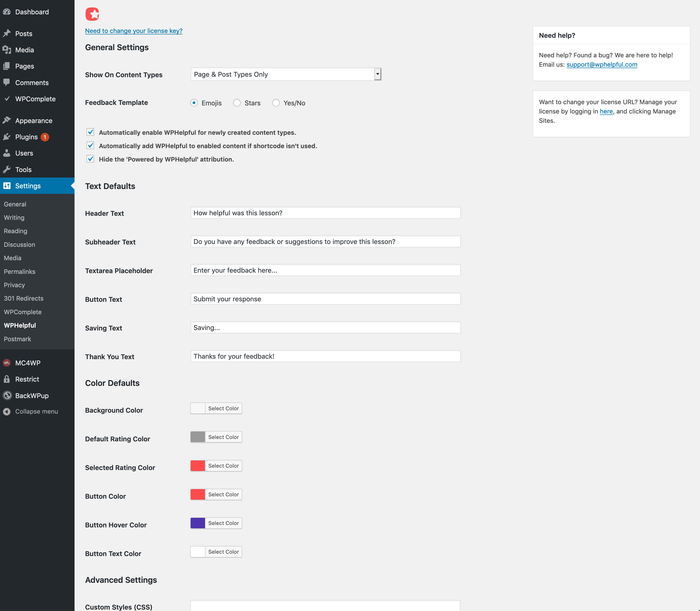This screenshot has height=611, width=700.
Task: Click the Tools wrench icon
Action: point(7,169)
